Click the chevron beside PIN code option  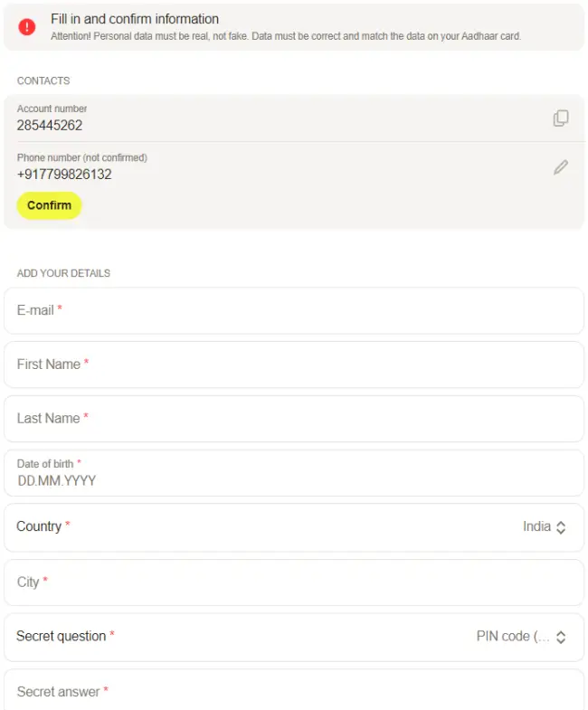pos(561,637)
